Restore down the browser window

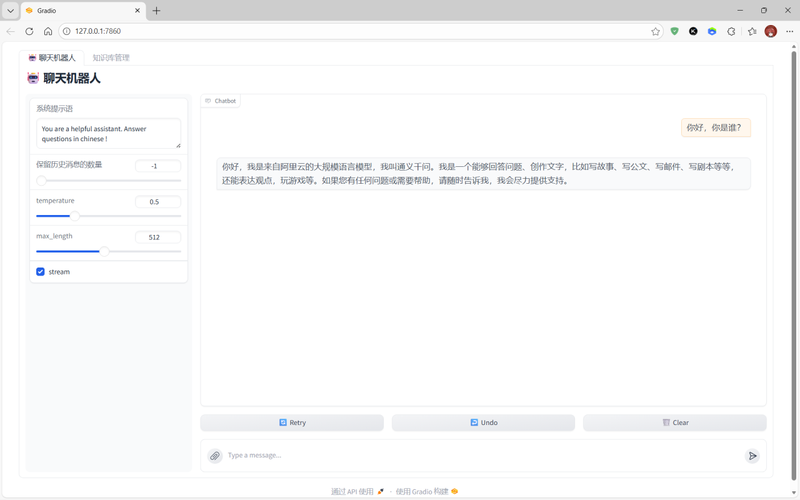(x=764, y=10)
